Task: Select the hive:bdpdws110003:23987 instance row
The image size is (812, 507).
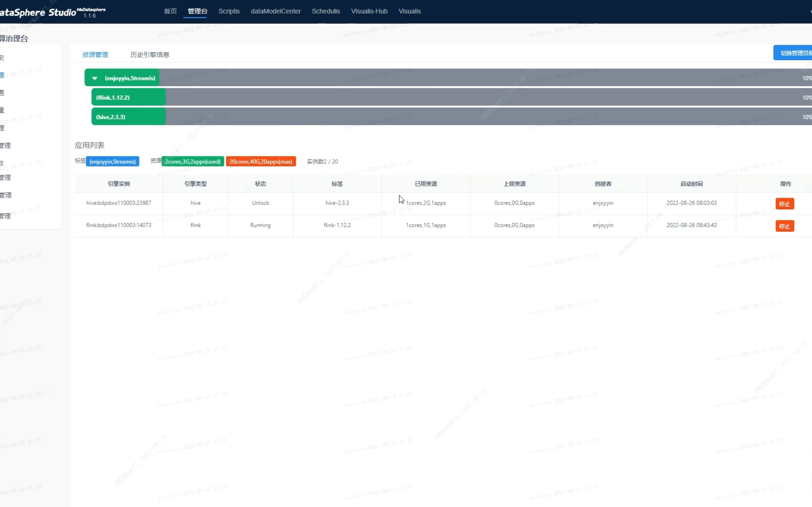Action: click(119, 203)
